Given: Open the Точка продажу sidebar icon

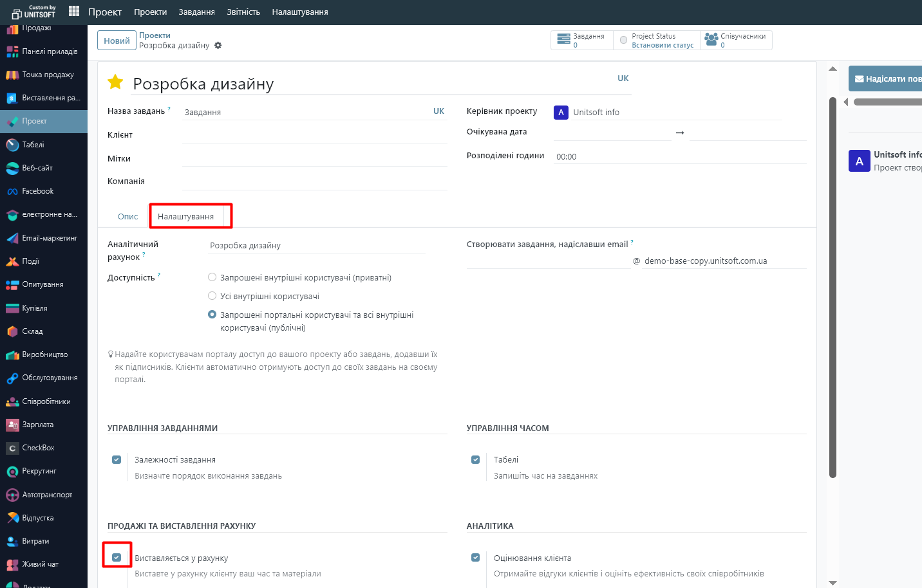Looking at the screenshot, I should pyautogui.click(x=12, y=75).
